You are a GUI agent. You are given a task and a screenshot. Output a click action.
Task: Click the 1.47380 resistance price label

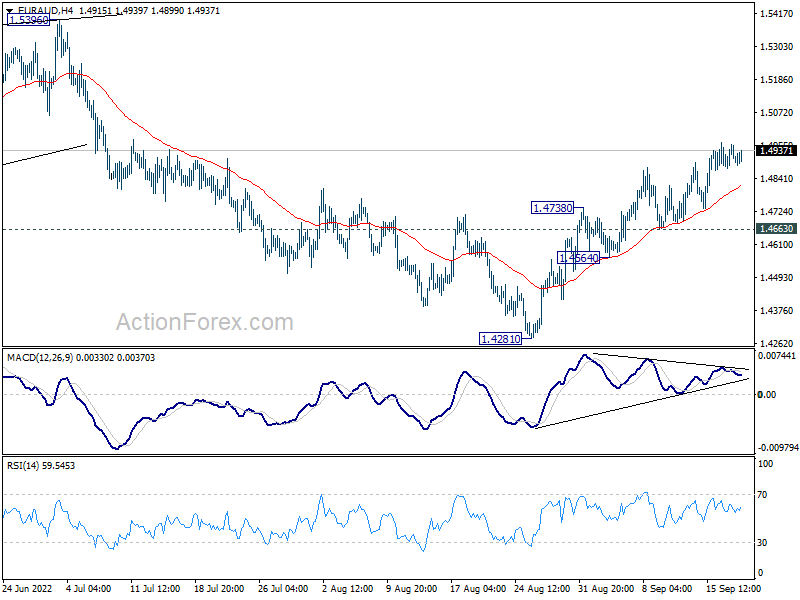[552, 208]
